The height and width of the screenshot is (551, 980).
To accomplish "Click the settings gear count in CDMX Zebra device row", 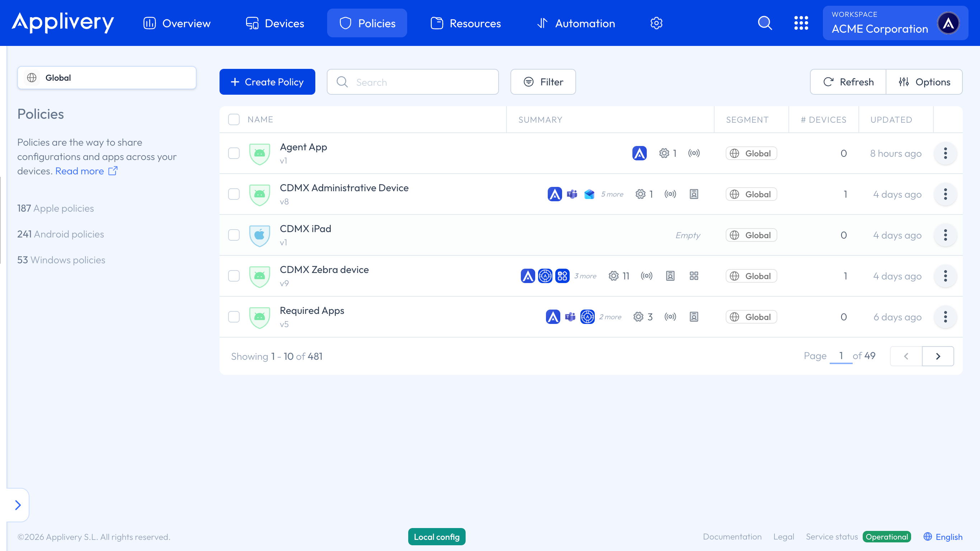I will point(618,276).
